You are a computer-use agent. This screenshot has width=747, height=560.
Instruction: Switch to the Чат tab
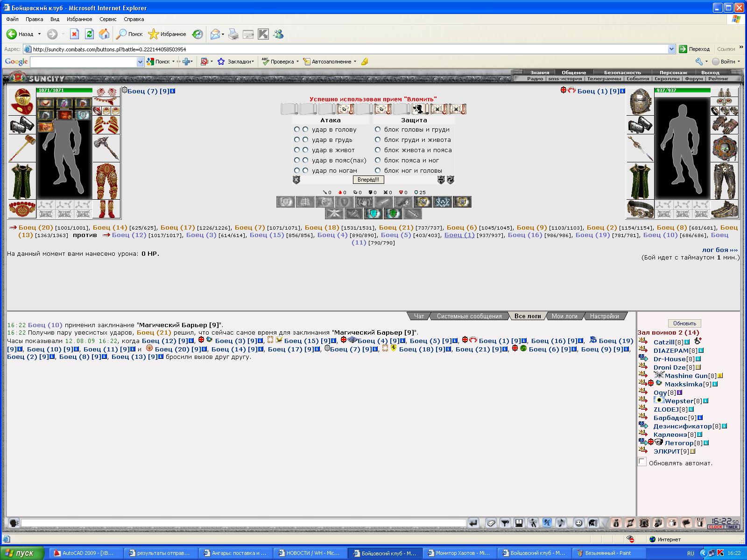tap(419, 316)
